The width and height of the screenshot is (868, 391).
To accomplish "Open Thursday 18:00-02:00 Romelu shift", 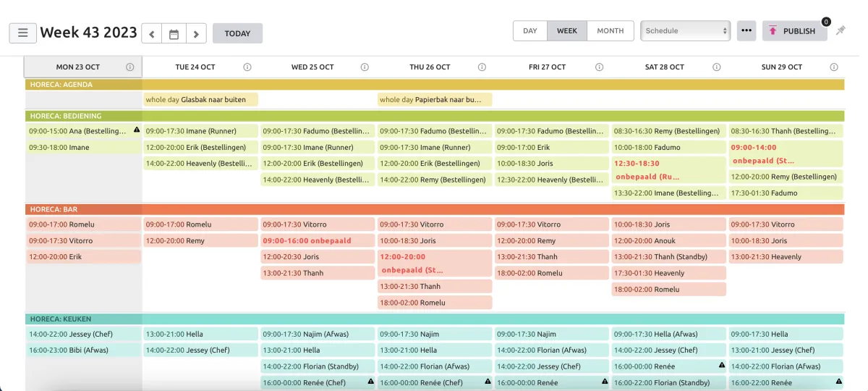I will (435, 303).
